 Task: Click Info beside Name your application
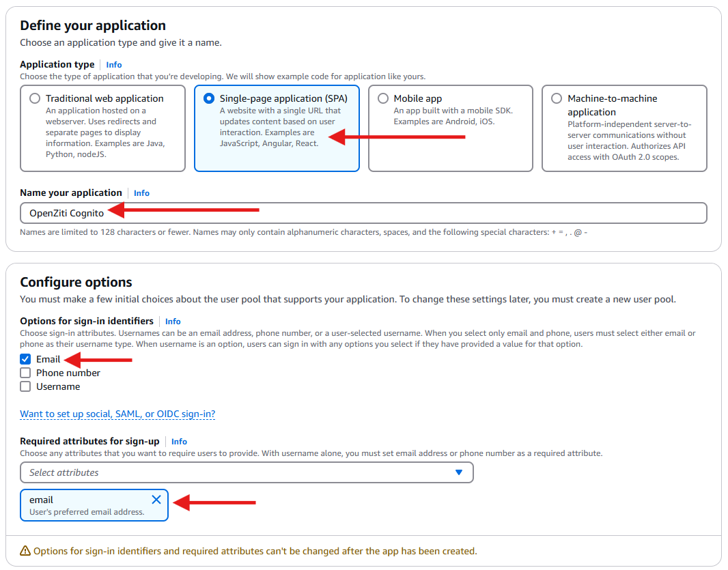click(141, 193)
